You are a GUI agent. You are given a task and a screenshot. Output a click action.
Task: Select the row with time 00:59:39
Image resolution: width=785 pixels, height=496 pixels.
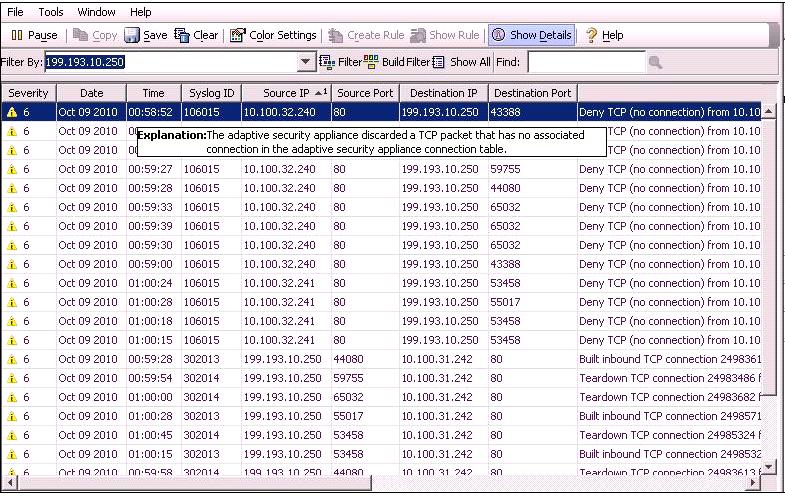click(x=381, y=226)
